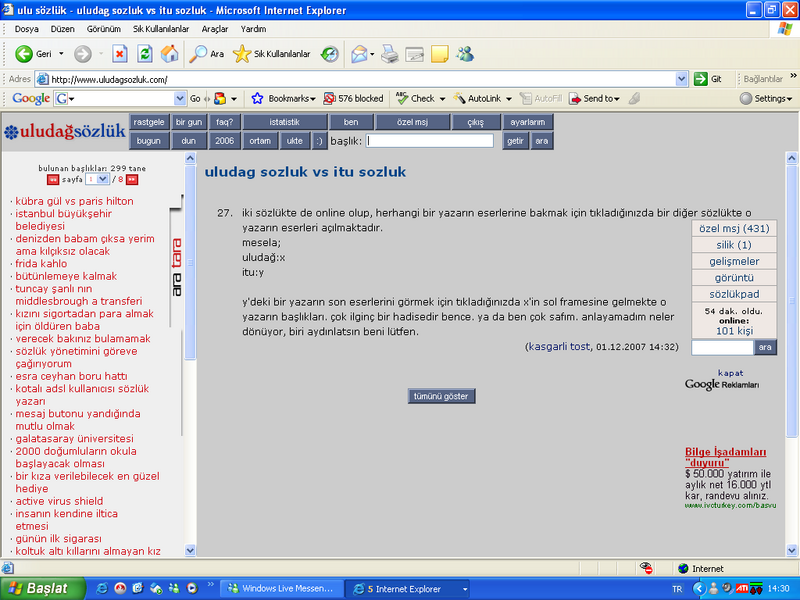Screen dimensions: 800x600
Task: Open the mail icon dropdown arrow
Action: click(x=372, y=54)
